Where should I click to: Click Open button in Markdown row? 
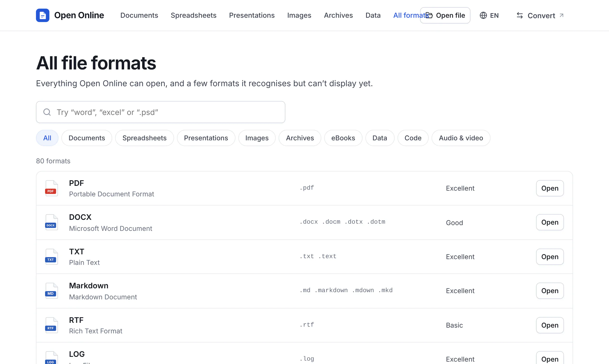click(550, 291)
